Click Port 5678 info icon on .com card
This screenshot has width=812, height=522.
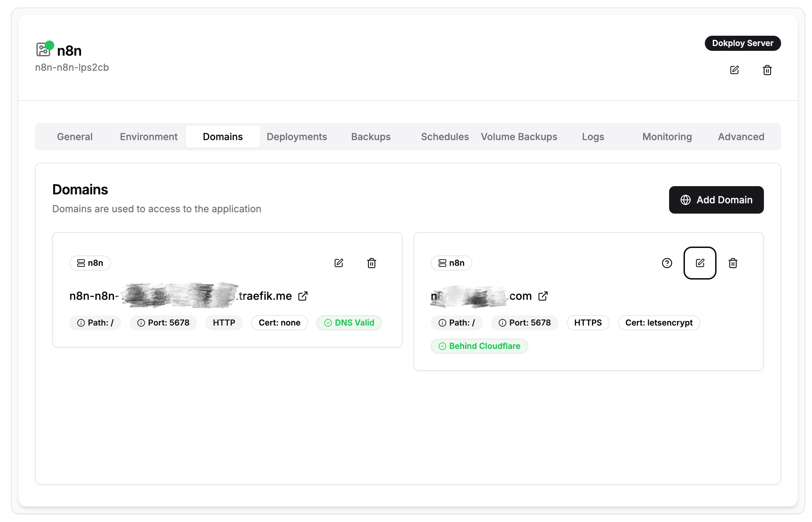[x=503, y=323]
